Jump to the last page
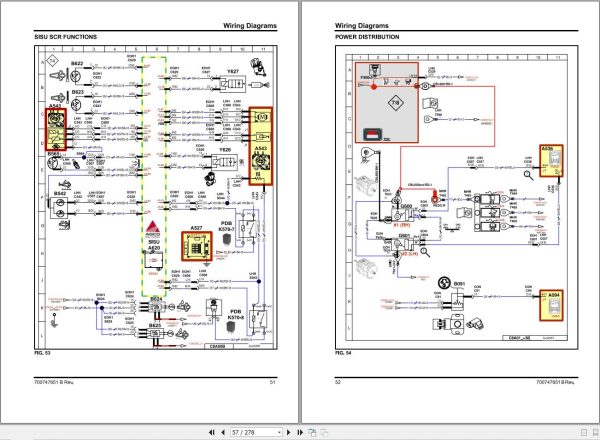Viewport: 600px width, 440px height. tap(300, 432)
